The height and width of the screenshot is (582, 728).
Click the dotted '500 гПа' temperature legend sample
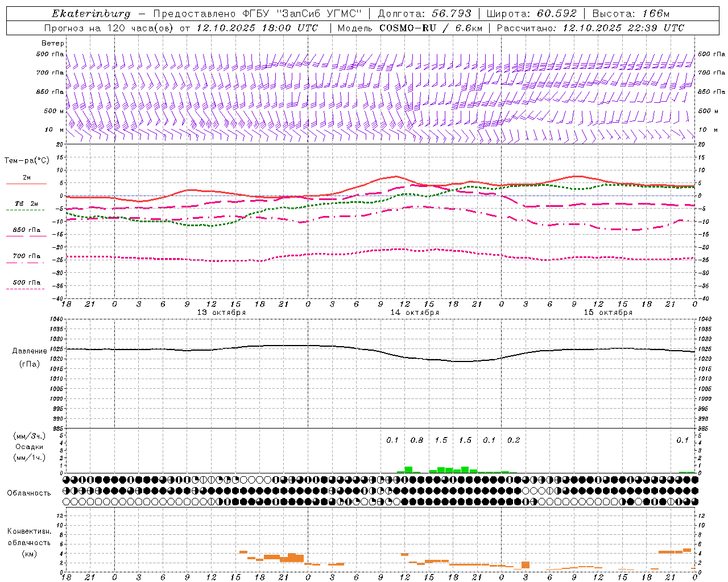[x=25, y=289]
